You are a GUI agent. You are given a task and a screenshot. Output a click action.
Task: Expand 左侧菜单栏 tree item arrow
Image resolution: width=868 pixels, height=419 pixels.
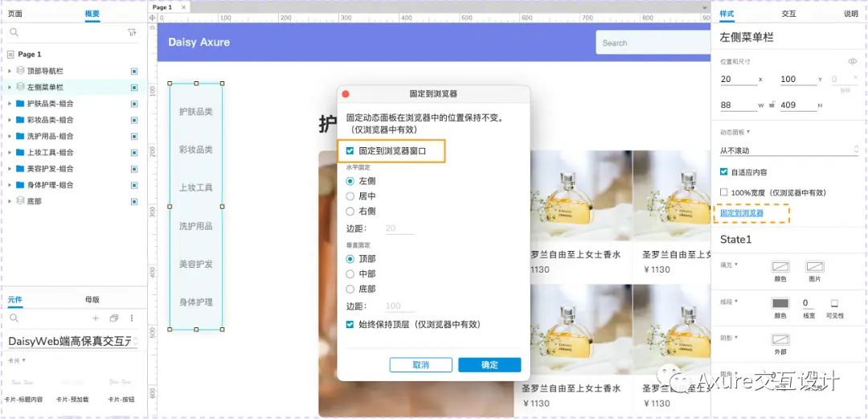10,87
